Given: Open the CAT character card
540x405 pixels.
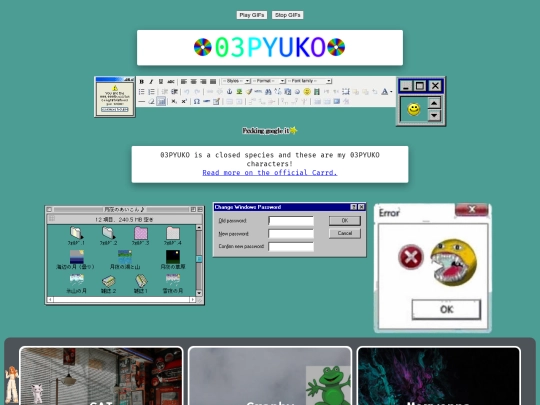Looking at the screenshot, I should pos(101,376).
